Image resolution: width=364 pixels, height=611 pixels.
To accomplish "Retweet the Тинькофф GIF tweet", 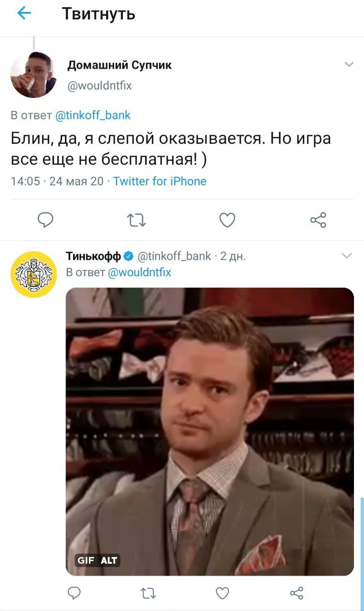I will click(x=148, y=593).
